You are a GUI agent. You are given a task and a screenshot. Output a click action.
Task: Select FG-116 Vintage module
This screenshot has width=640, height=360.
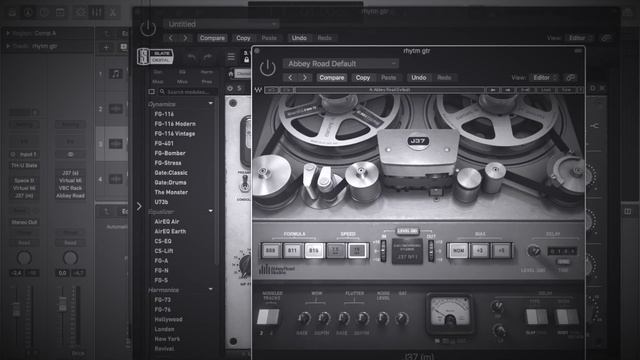(x=175, y=133)
